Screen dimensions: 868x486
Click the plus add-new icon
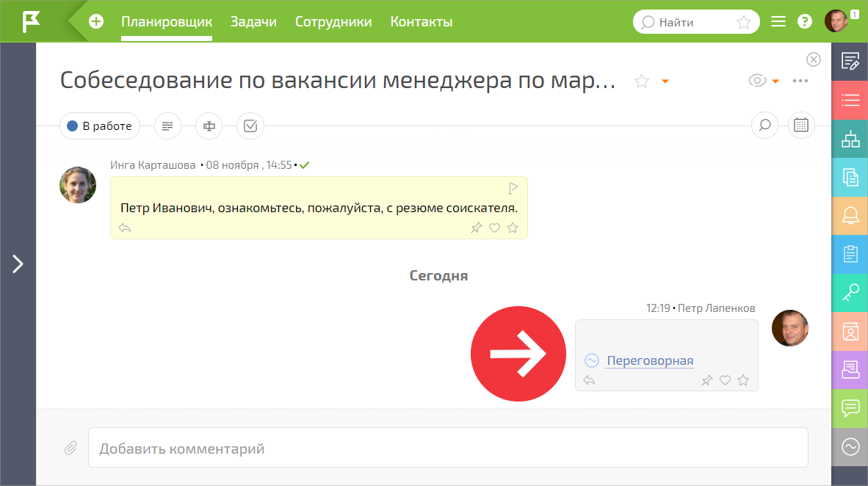click(96, 21)
